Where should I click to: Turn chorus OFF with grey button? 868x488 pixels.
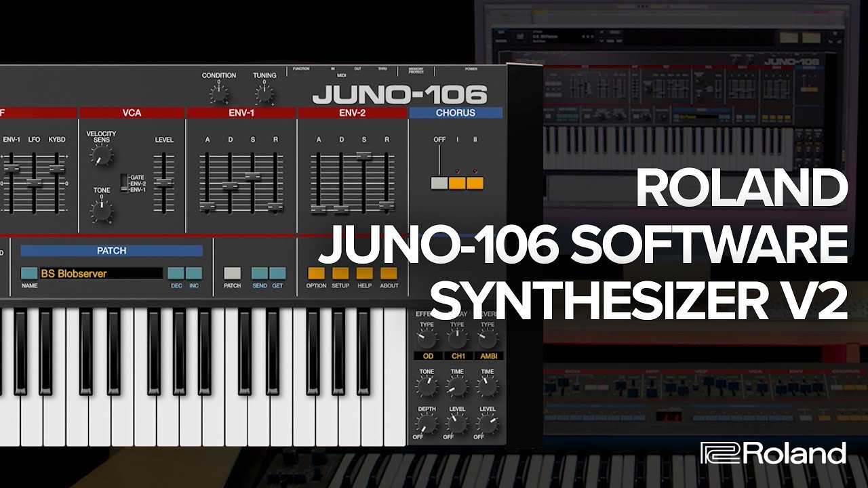pos(439,183)
